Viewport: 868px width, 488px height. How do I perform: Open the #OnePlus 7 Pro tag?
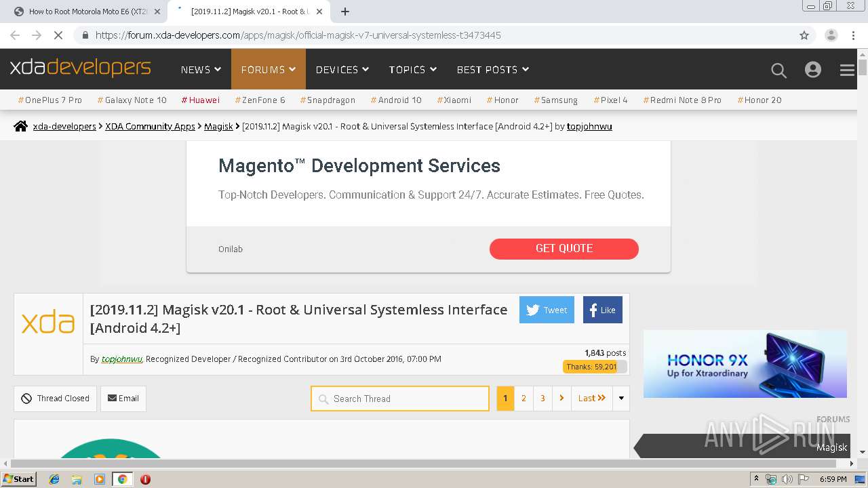50,100
